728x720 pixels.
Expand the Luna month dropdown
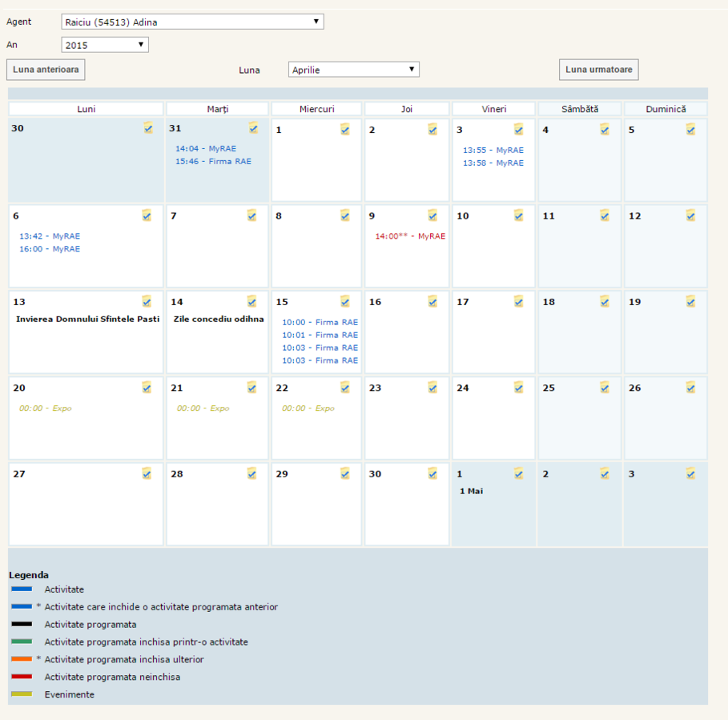tap(353, 70)
